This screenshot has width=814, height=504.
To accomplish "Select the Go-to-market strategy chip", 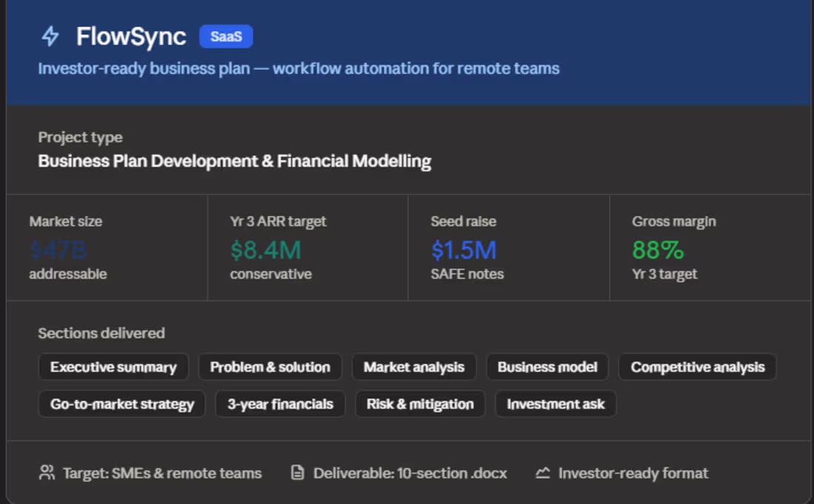I will (122, 404).
